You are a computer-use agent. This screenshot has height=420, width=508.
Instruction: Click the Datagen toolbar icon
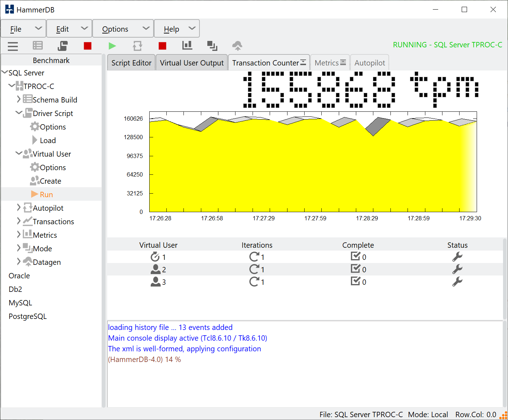coord(237,46)
